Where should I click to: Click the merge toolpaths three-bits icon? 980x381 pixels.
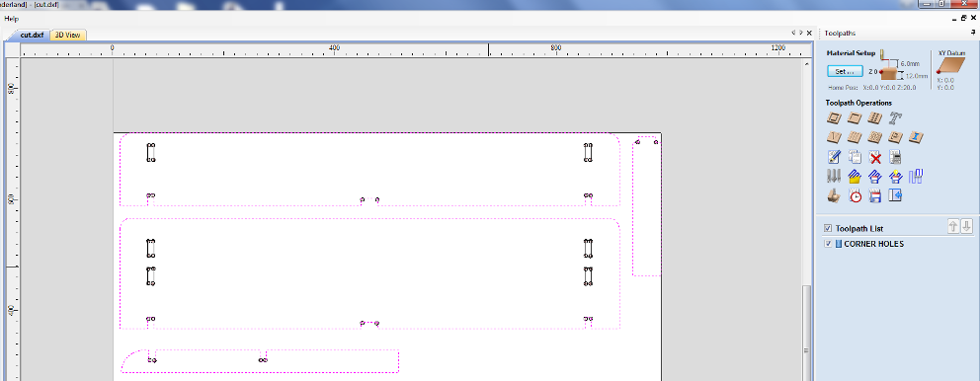pyautogui.click(x=833, y=177)
